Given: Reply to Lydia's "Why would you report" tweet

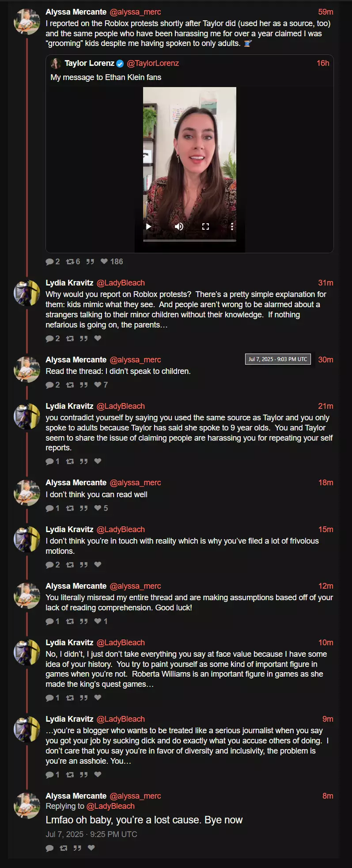Looking at the screenshot, I should tap(53, 339).
